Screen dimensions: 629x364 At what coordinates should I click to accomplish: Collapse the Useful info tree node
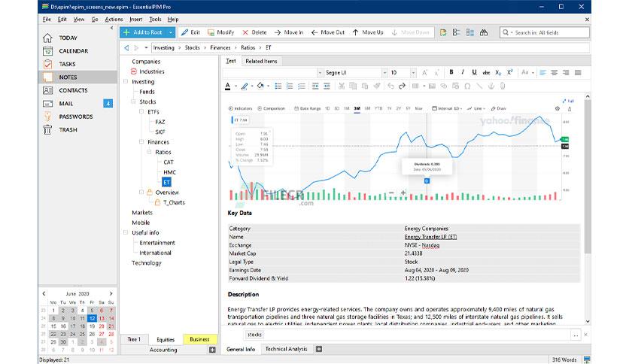[126, 232]
